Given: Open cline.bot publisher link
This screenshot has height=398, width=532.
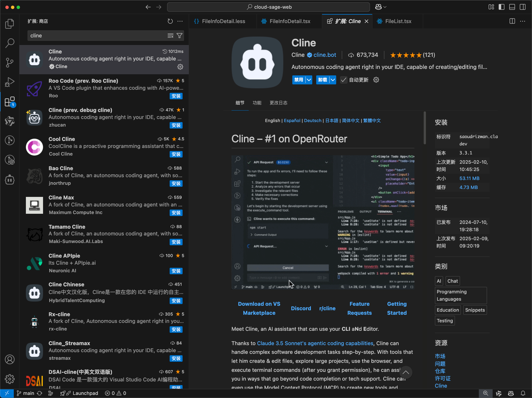Looking at the screenshot, I should click(325, 55).
